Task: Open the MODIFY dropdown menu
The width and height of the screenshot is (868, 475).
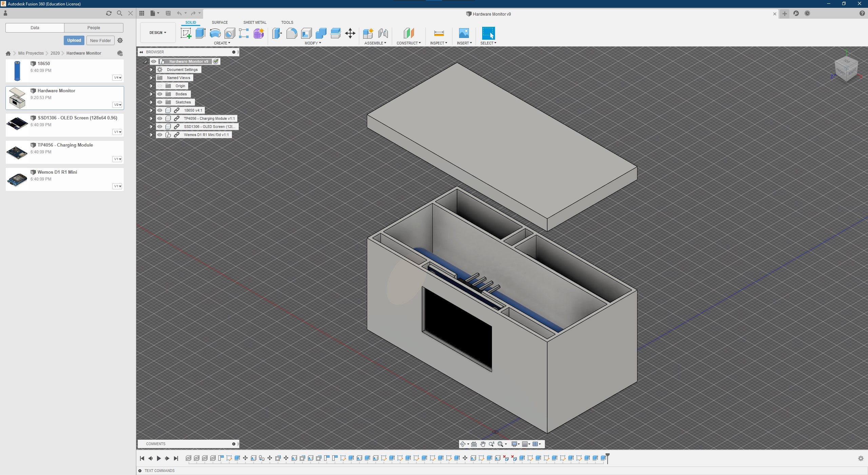Action: (313, 43)
